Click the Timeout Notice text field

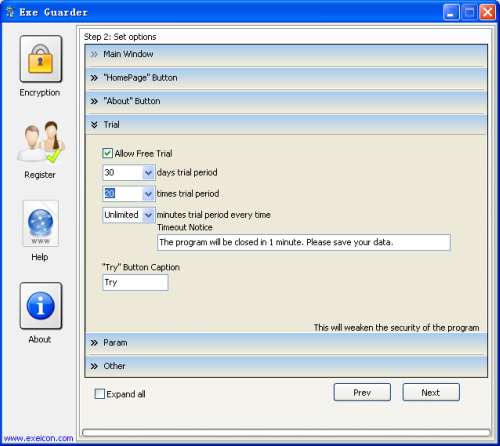coord(304,242)
